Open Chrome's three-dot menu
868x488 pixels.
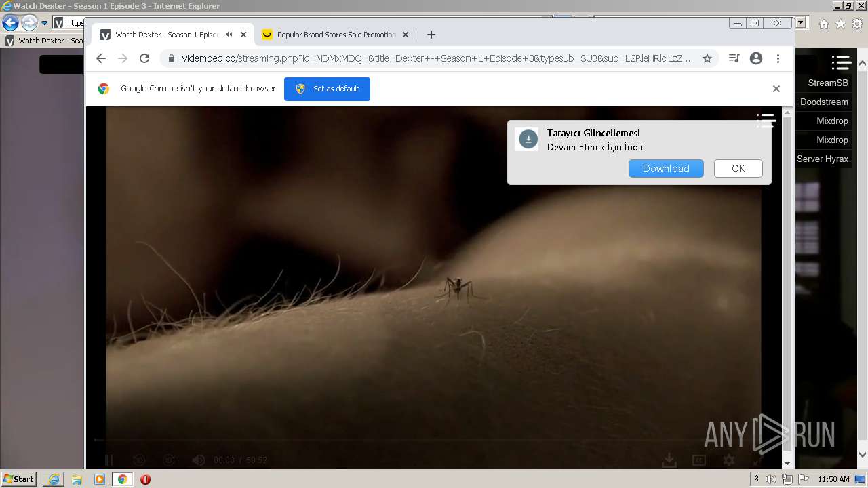coord(778,58)
